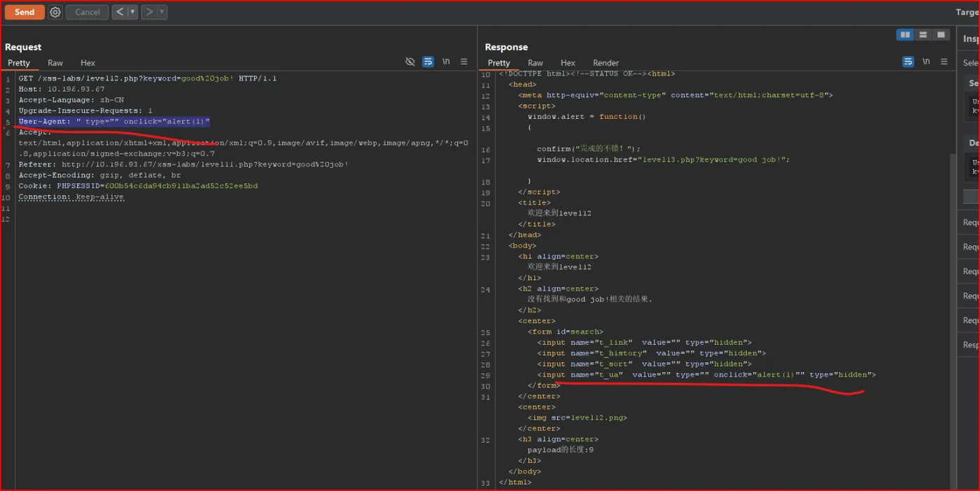Click the Upgrade-Insecure-Requests: 1 header
The height and width of the screenshot is (491, 980).
[85, 111]
